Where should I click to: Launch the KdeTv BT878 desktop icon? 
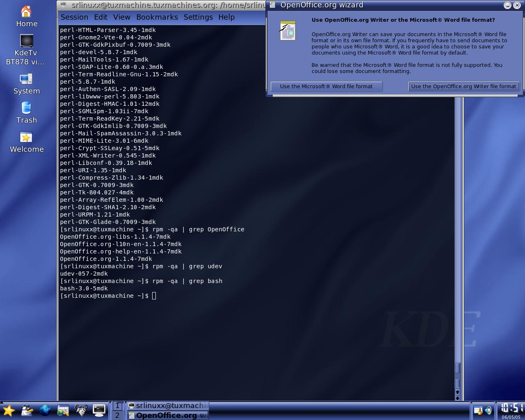tap(25, 50)
